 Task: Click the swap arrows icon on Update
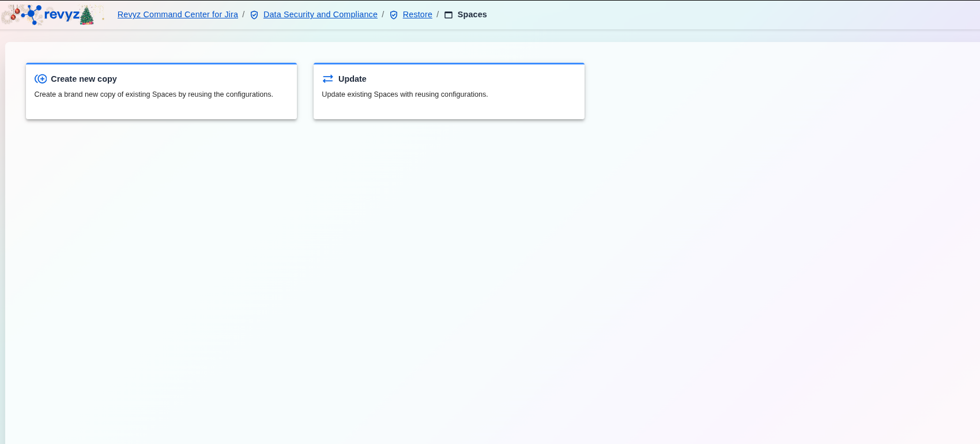click(x=328, y=79)
